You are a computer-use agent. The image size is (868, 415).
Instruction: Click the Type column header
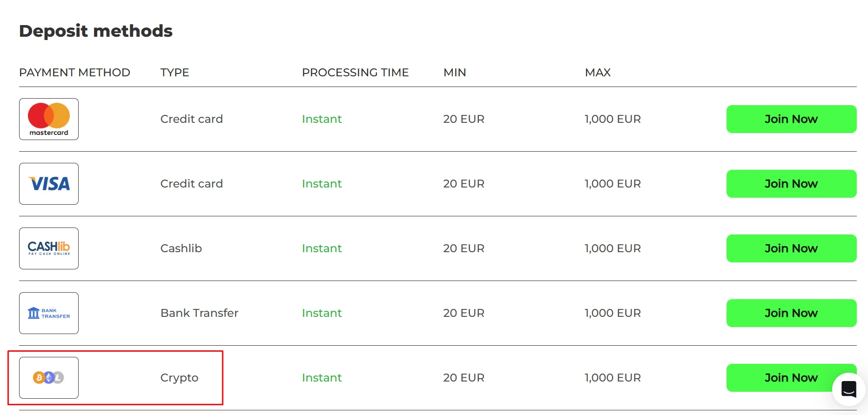(x=175, y=73)
